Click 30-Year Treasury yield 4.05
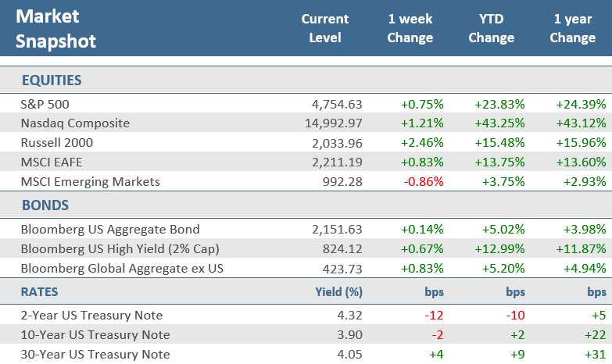Viewport: 612px width, 364px height. click(x=349, y=355)
